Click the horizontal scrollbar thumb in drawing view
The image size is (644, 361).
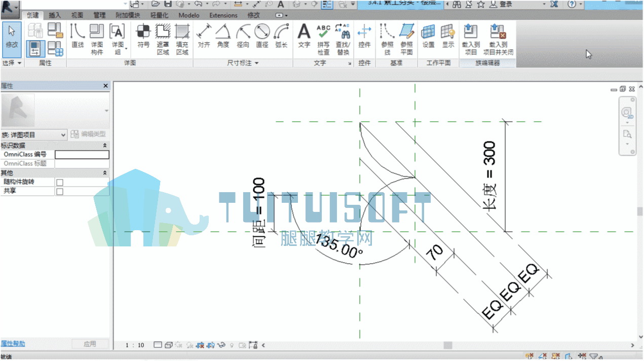tap(448, 345)
